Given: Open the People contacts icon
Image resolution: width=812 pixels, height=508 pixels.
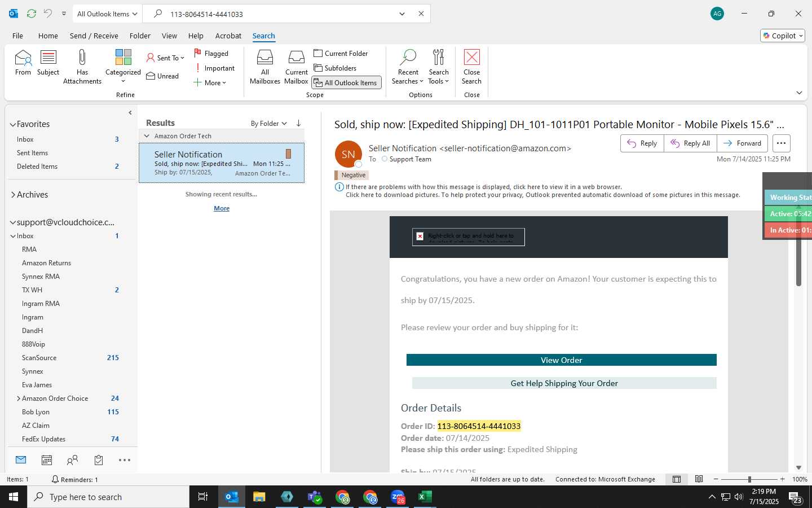Looking at the screenshot, I should click(x=72, y=460).
